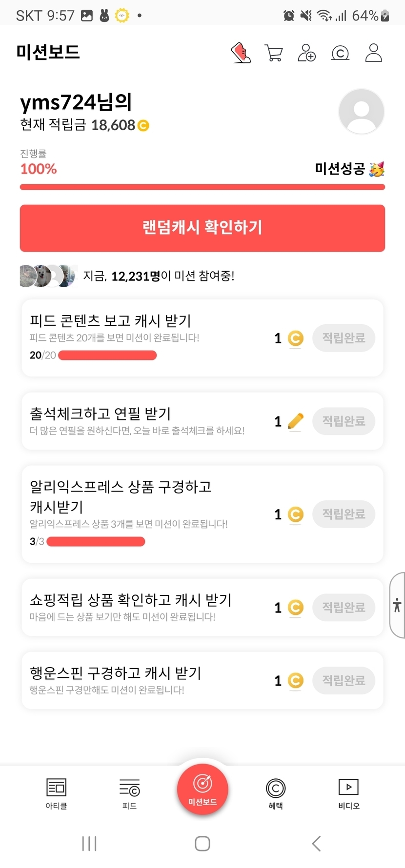405x868 pixels.
Task: Go to the 혜택 tab
Action: click(276, 793)
